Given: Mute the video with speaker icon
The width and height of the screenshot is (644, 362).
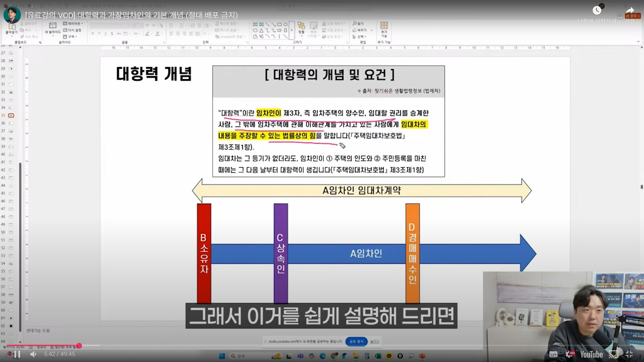Looking at the screenshot, I should click(33, 354).
